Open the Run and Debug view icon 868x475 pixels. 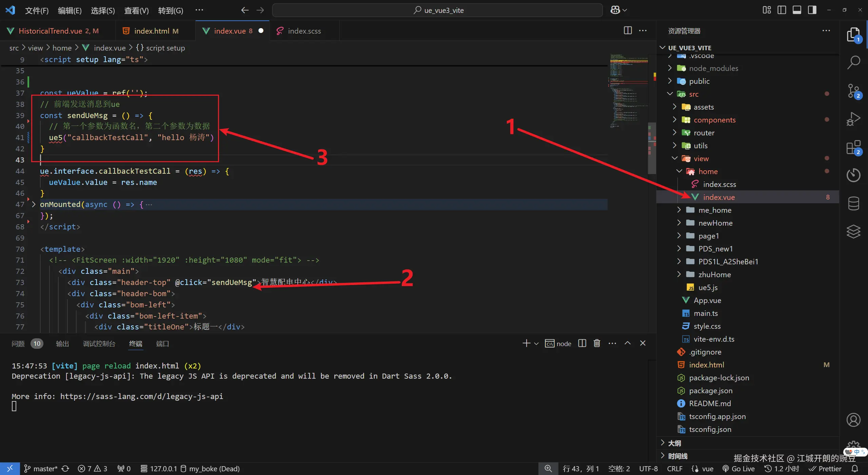853,119
